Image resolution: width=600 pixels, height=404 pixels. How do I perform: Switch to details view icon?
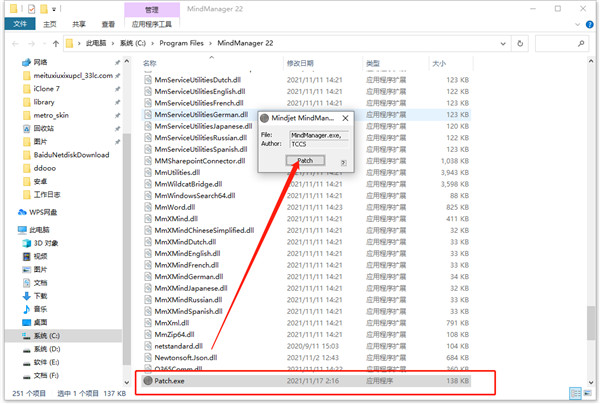575,393
